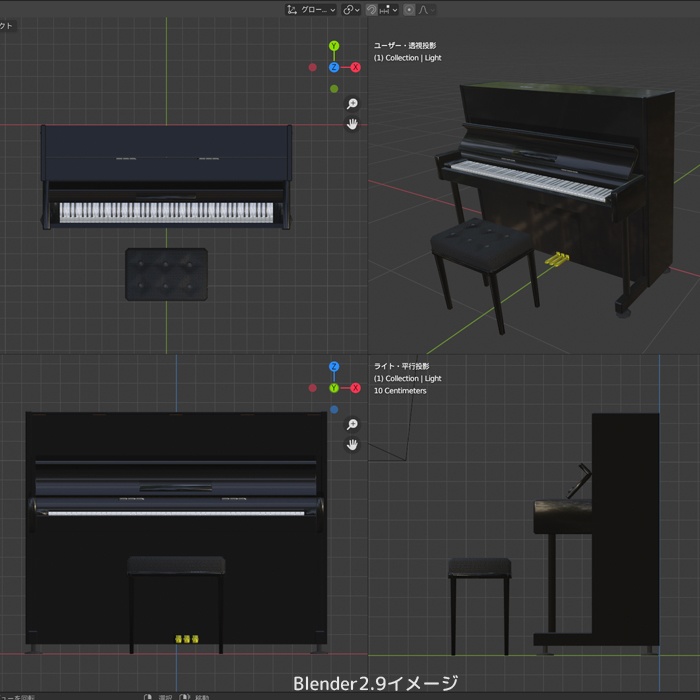Screen dimensions: 700x700
Task: Click '(1) Collection | Light' in right view
Action: (x=408, y=378)
